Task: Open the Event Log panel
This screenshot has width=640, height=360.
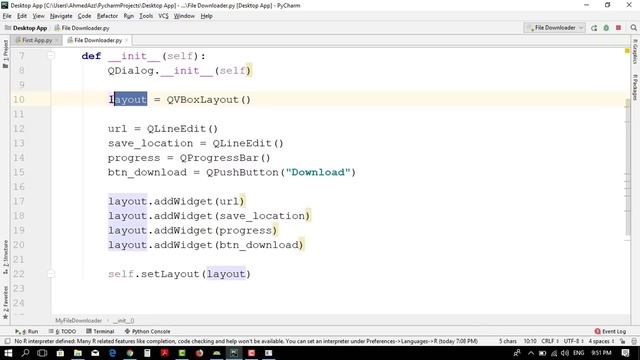Action: pyautogui.click(x=610, y=331)
